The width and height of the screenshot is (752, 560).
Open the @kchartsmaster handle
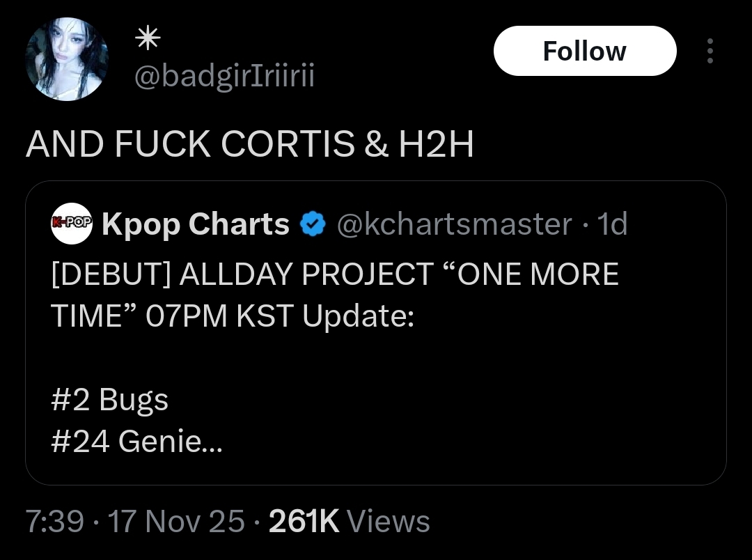[x=455, y=224]
